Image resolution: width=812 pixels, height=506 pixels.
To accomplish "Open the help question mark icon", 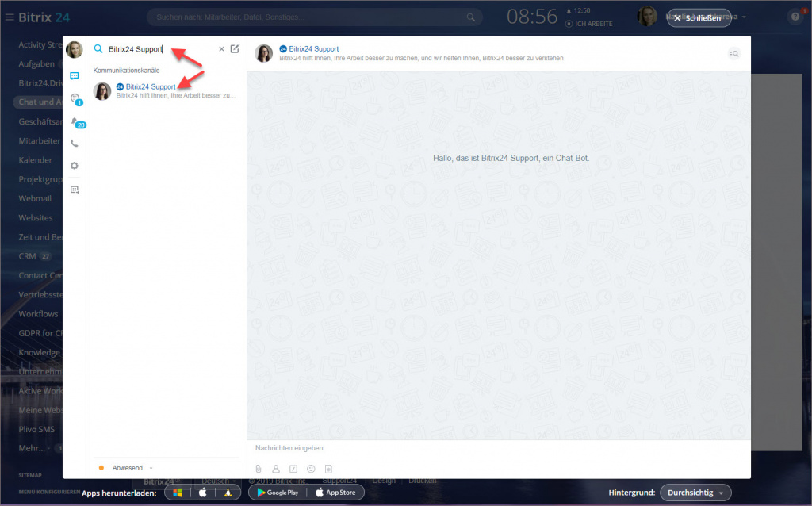I will click(x=795, y=17).
